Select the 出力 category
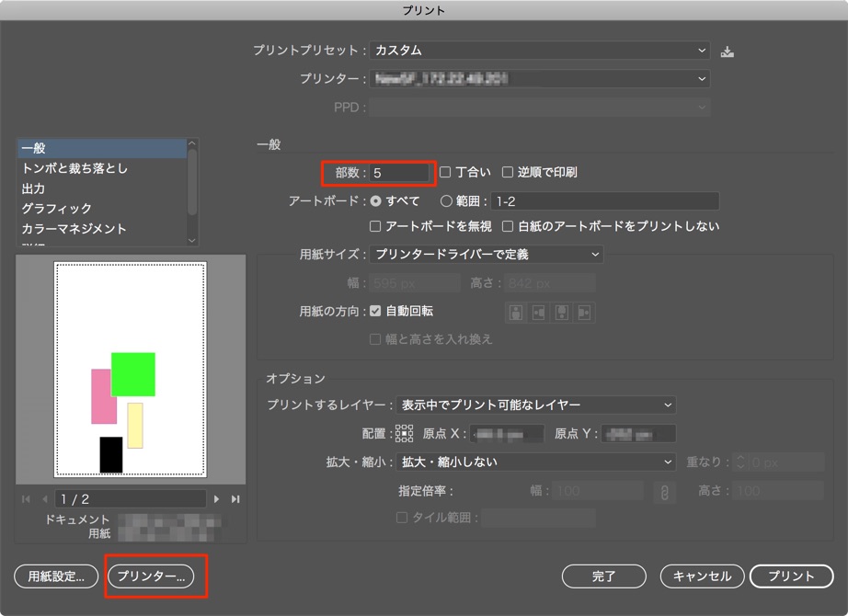The height and width of the screenshot is (616, 848). tap(102, 188)
